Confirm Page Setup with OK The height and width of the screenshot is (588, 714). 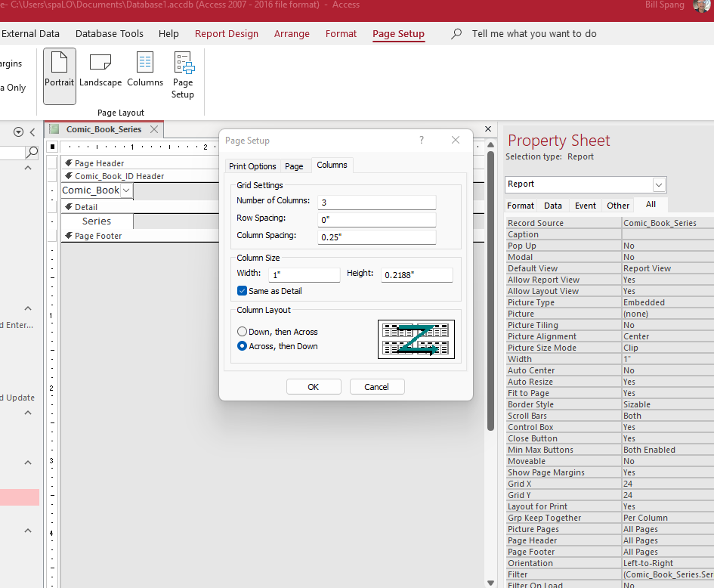tap(314, 387)
